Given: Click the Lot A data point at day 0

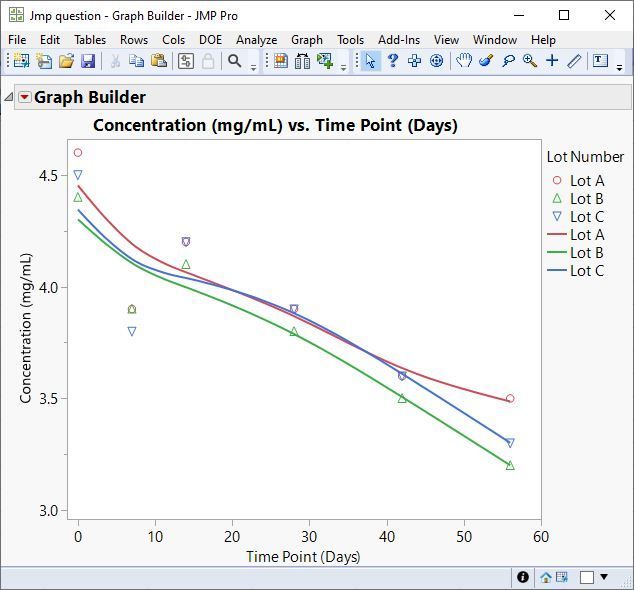Looking at the screenshot, I should [78, 152].
